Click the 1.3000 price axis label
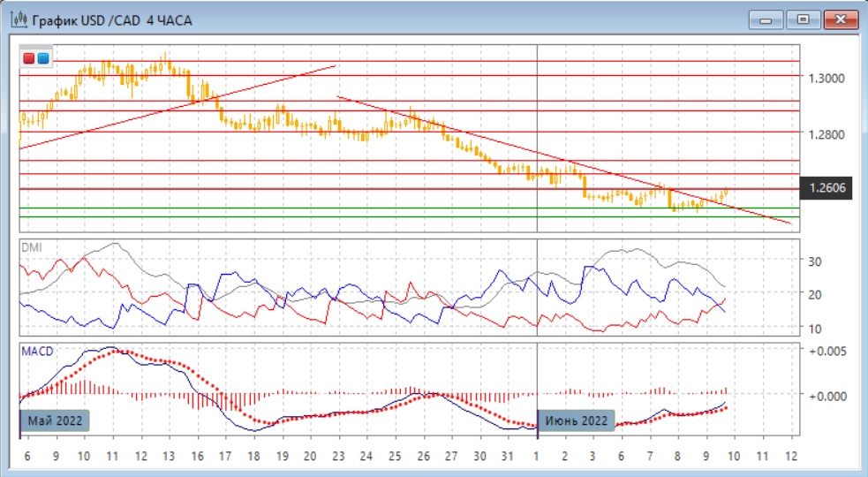 pos(825,78)
